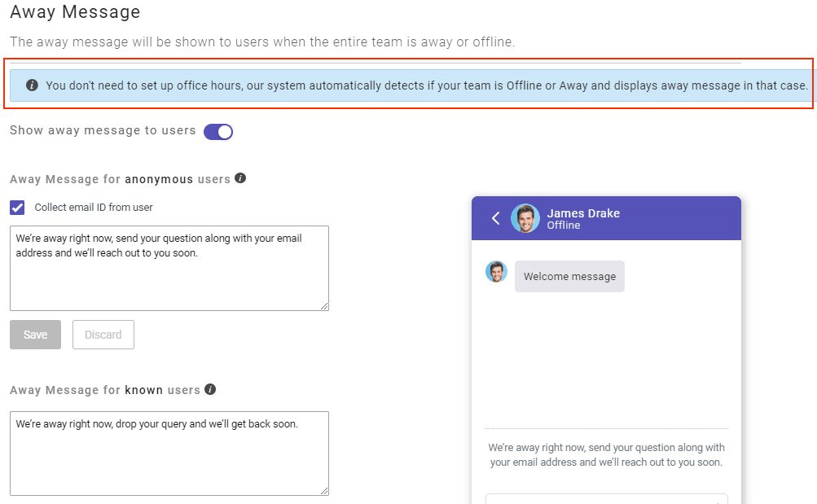The image size is (817, 504).
Task: Click the office hours info banner text
Action: pos(426,85)
